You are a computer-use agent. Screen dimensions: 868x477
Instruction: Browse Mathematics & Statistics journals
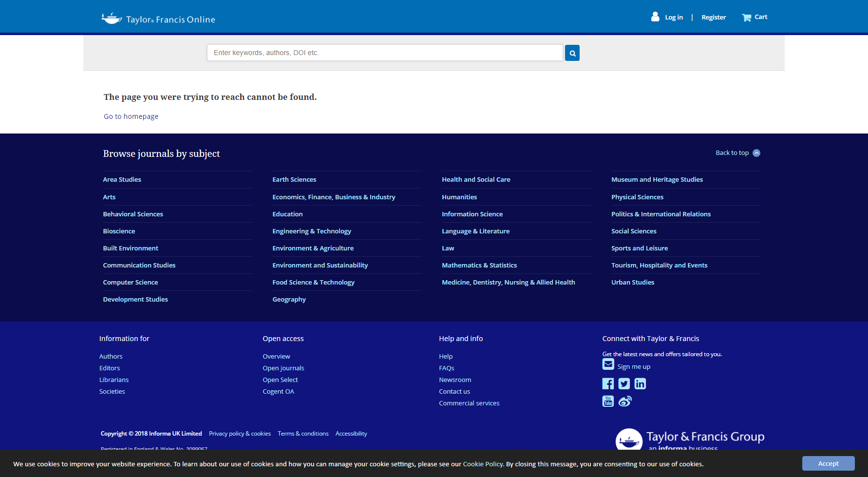(x=479, y=266)
